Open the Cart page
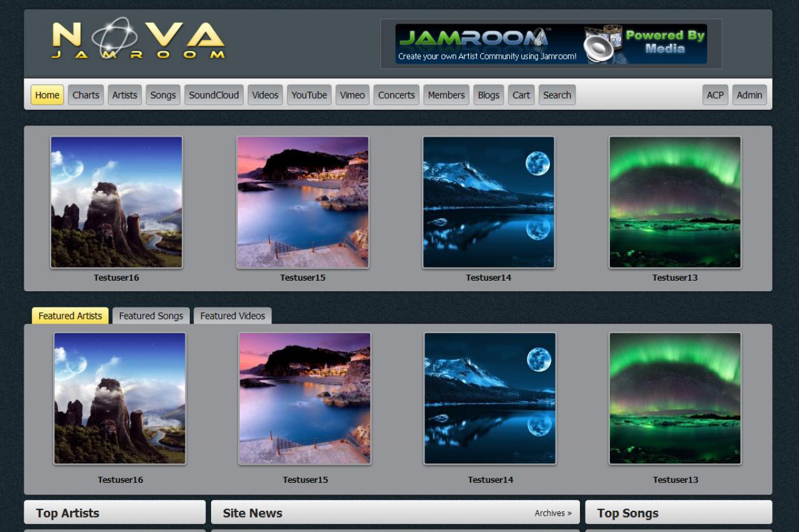Image resolution: width=799 pixels, height=532 pixels. 521,95
